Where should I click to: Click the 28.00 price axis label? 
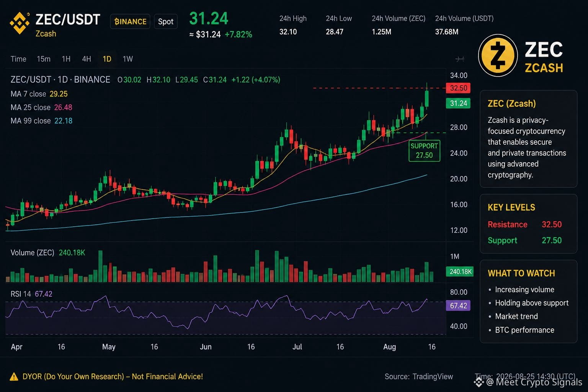pos(459,127)
